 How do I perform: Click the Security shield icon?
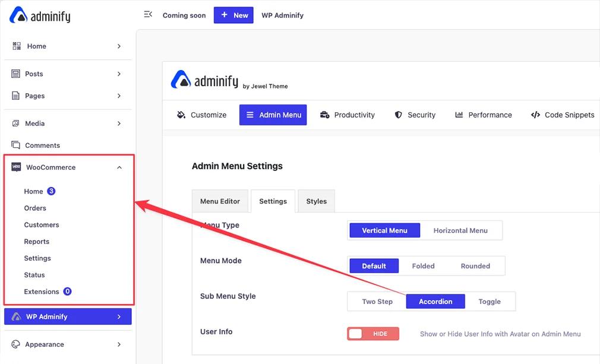[399, 115]
